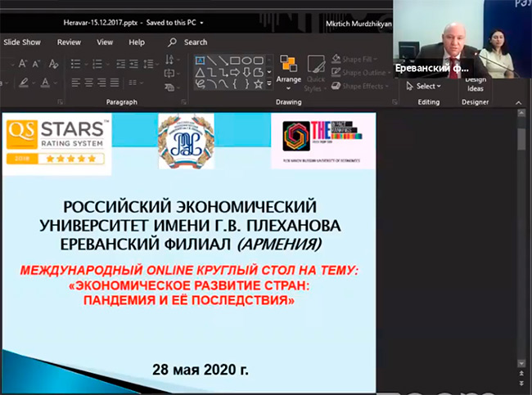Open the columns options
Viewport: 532px width, 395px height.
(136, 83)
